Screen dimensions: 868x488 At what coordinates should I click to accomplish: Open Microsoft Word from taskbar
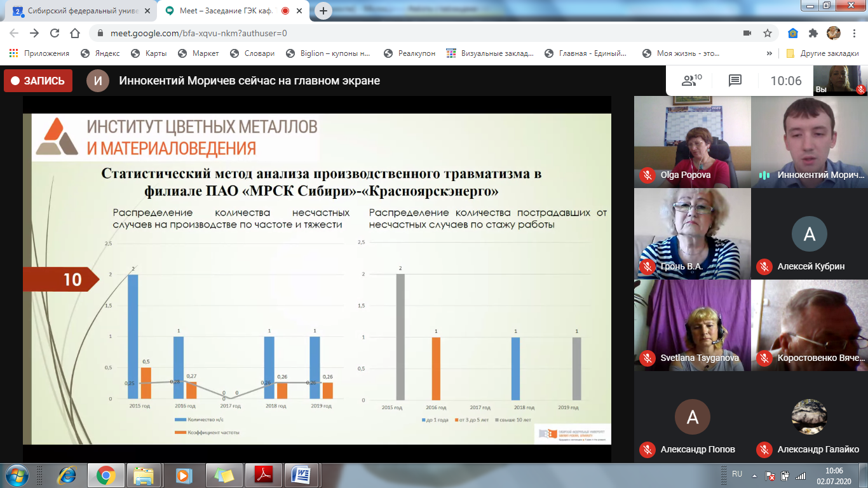coord(301,475)
